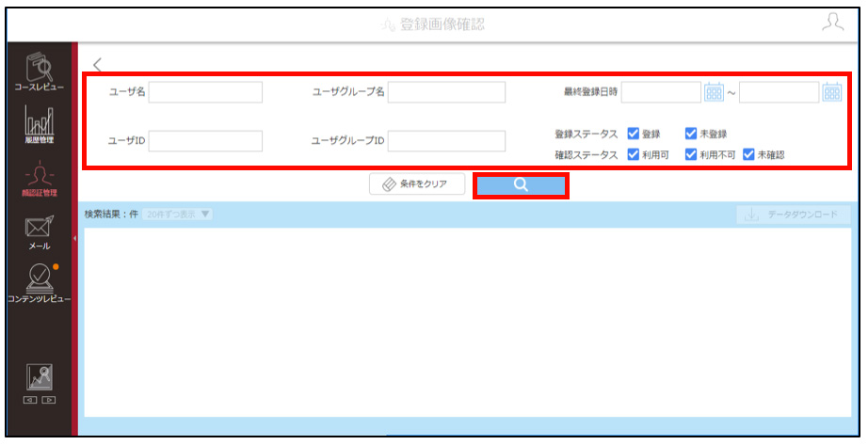Open コースレビュー in the sidebar
The width and height of the screenshot is (868, 445).
[x=40, y=71]
